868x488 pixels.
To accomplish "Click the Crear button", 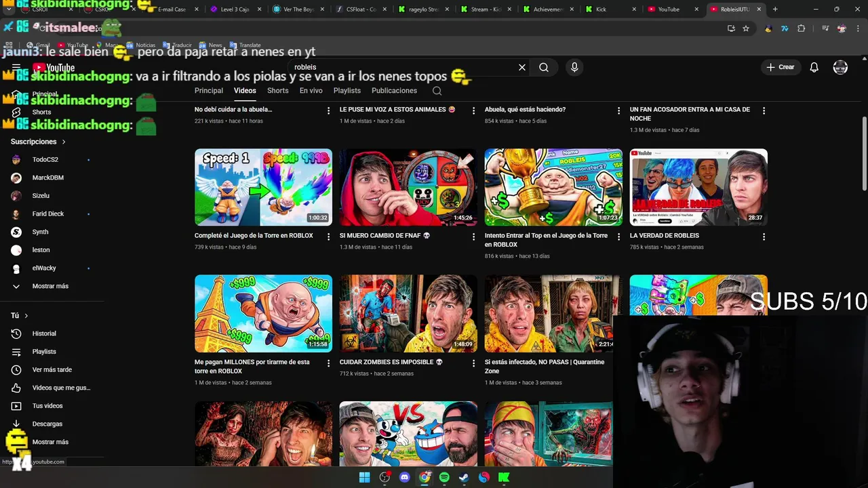I will click(780, 67).
